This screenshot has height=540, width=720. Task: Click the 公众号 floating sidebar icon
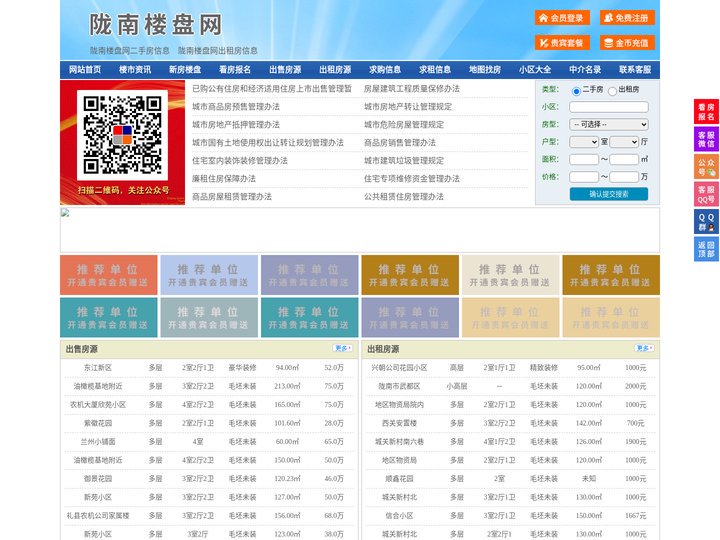coord(706,167)
